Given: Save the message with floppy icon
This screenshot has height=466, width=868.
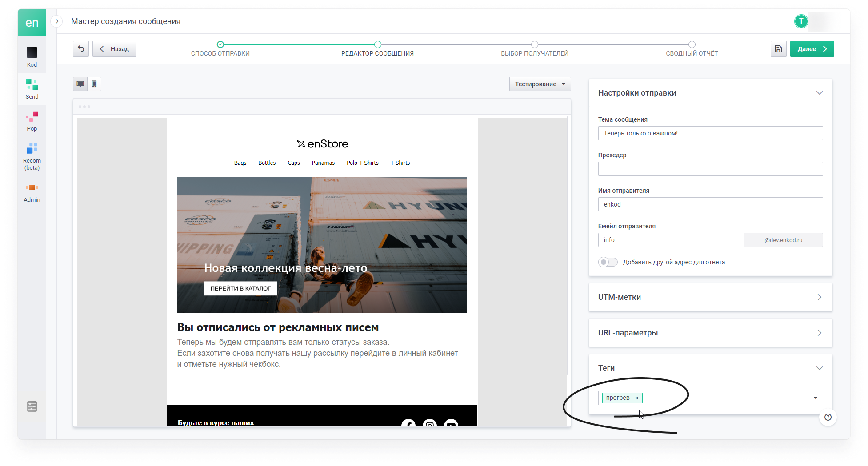Looking at the screenshot, I should (778, 49).
